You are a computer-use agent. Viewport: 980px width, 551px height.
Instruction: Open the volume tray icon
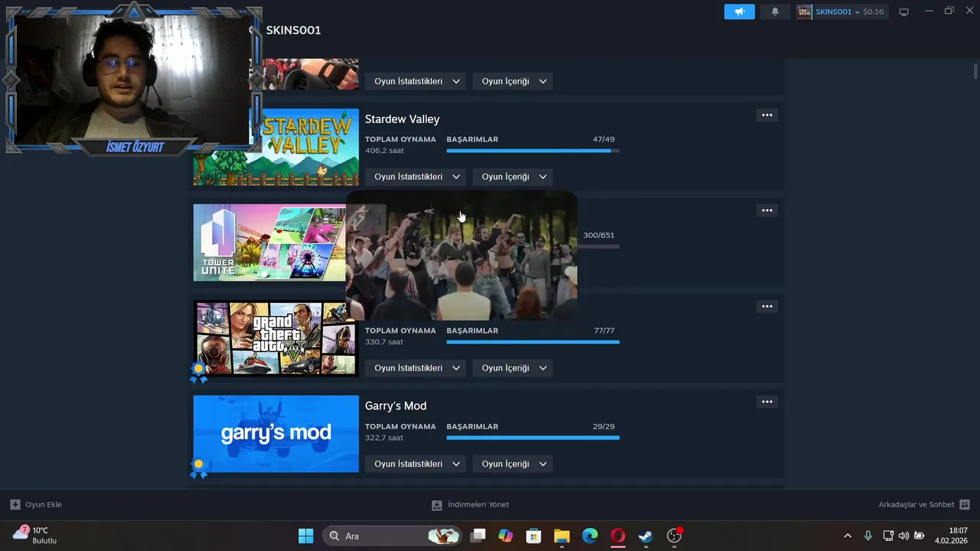coord(903,536)
